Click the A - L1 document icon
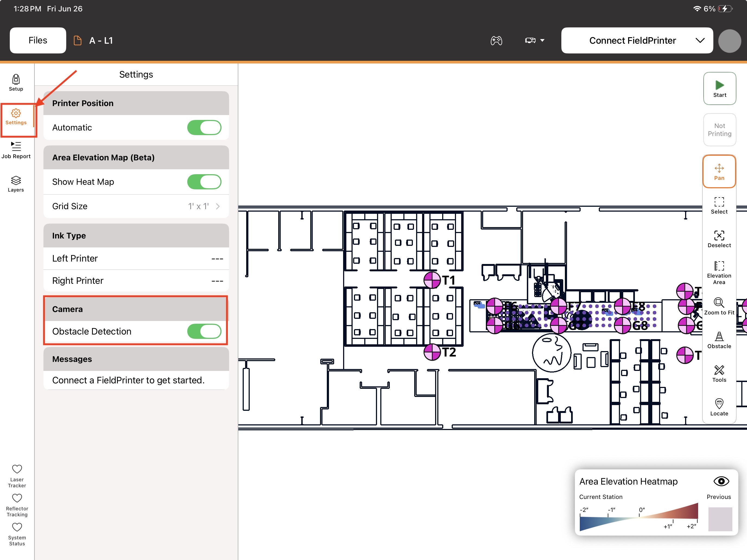Viewport: 747px width, 560px height. (77, 40)
